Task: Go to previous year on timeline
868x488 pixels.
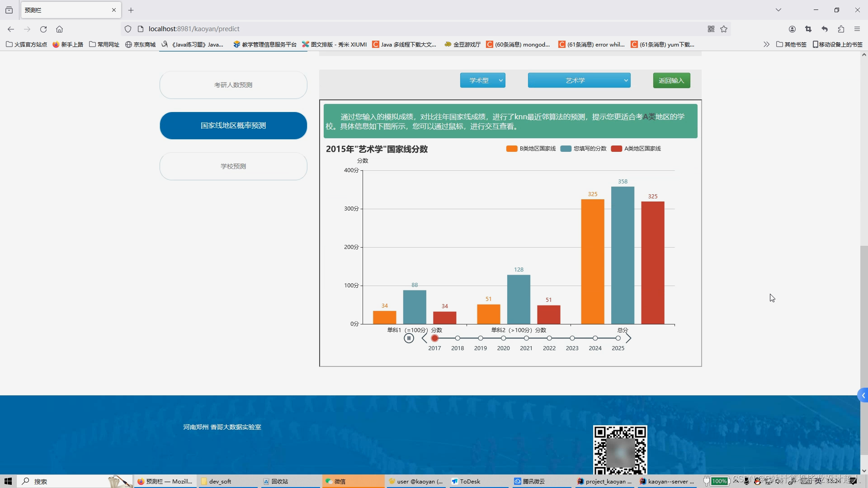Action: tap(424, 338)
